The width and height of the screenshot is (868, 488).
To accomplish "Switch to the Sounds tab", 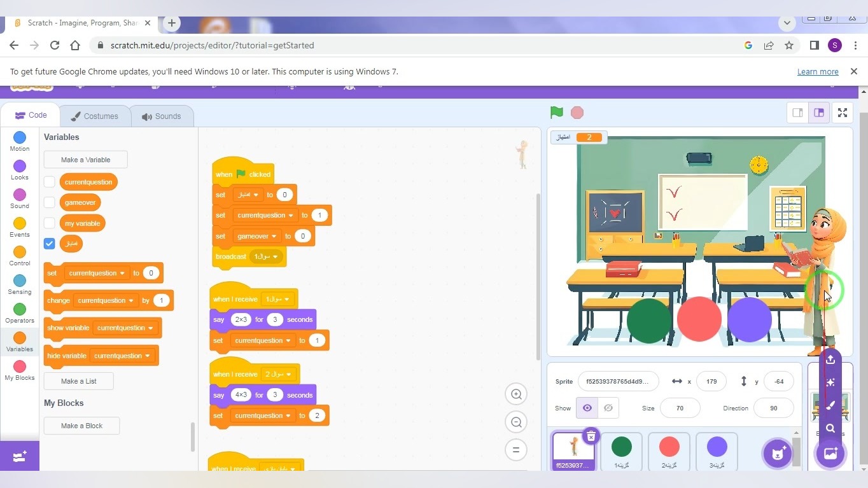I will pyautogui.click(x=162, y=116).
